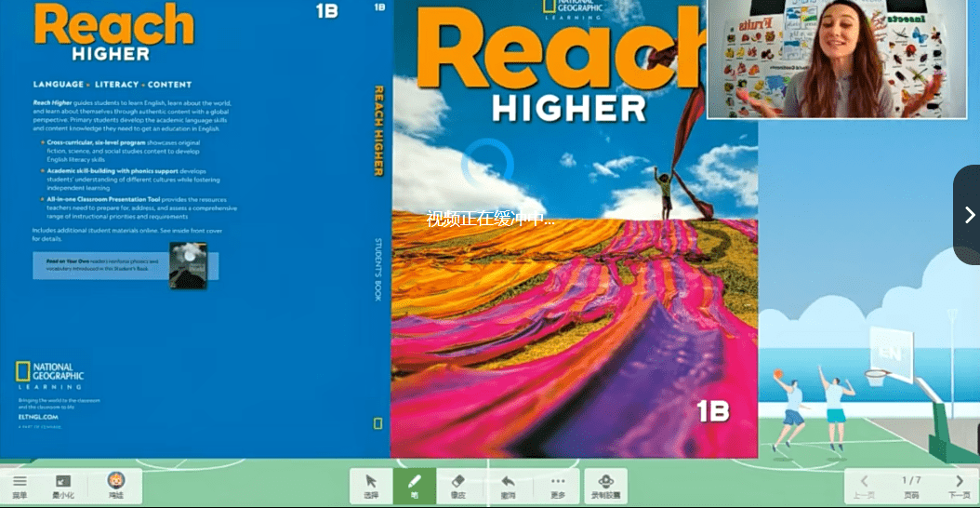Go to next page (下一页)

(x=960, y=486)
